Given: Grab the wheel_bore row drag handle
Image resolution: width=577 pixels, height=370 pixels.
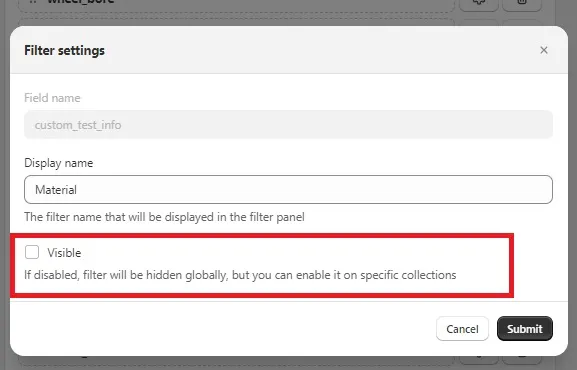Looking at the screenshot, I should 33,2.
